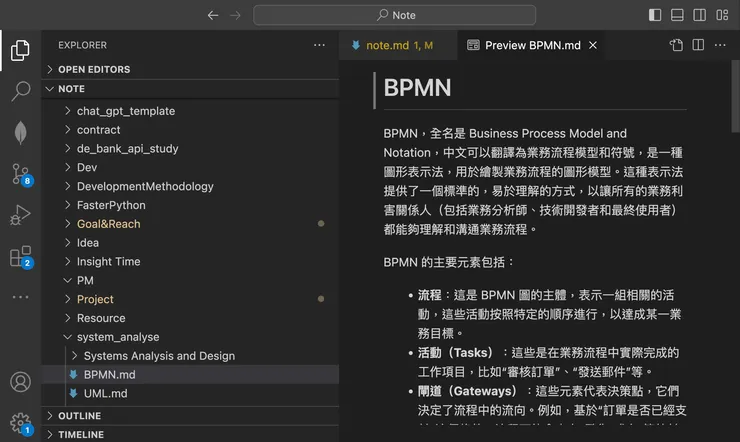740x442 pixels.
Task: Open the Run and Debug view
Action: (x=20, y=215)
